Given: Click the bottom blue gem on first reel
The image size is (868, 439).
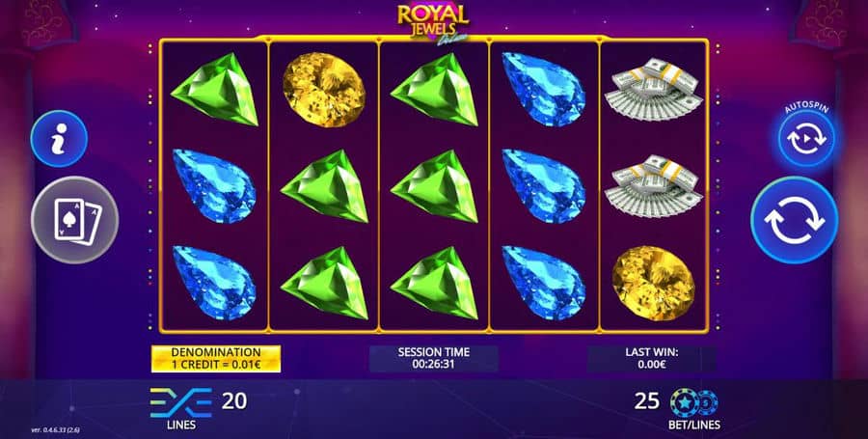Looking at the screenshot, I should point(214,283).
